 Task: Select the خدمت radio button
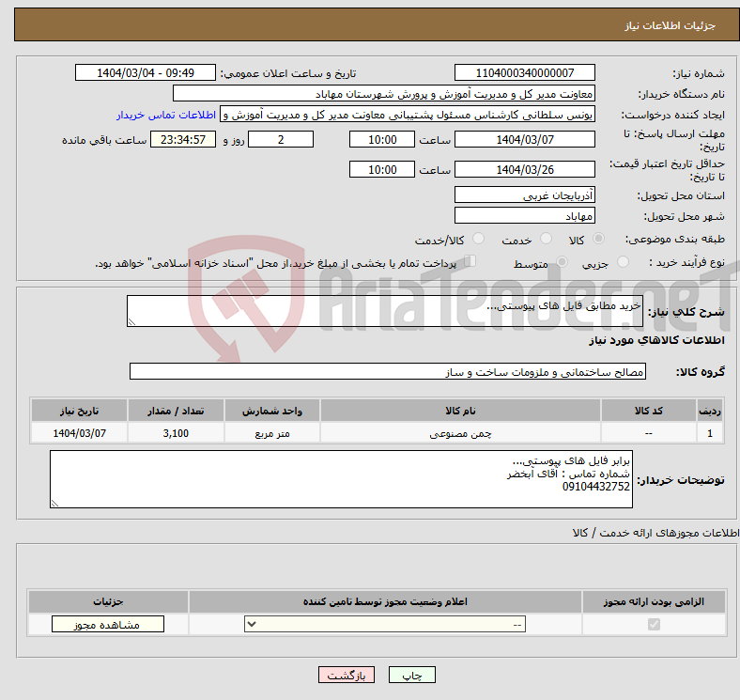[546, 239]
